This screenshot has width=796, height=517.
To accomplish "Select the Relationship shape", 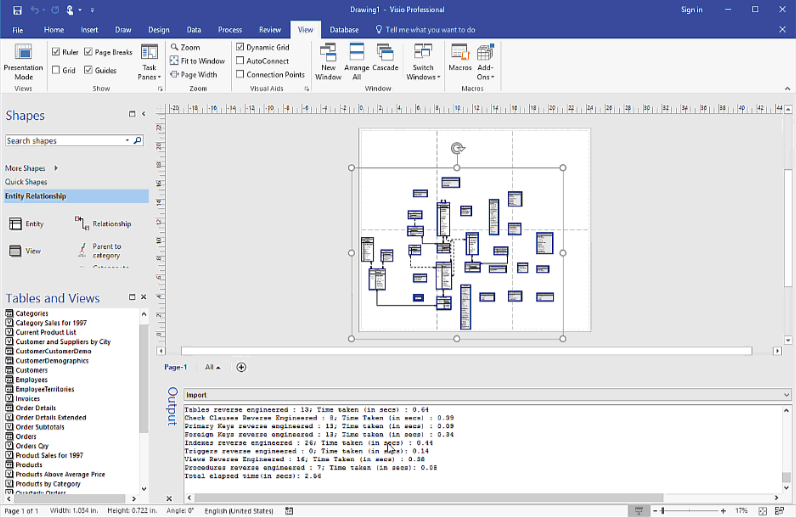I will [103, 224].
